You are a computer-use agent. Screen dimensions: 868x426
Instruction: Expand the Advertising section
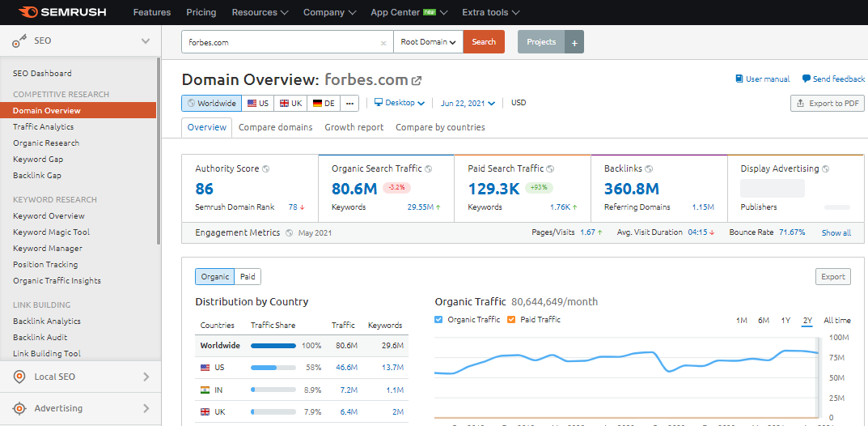pyautogui.click(x=146, y=409)
